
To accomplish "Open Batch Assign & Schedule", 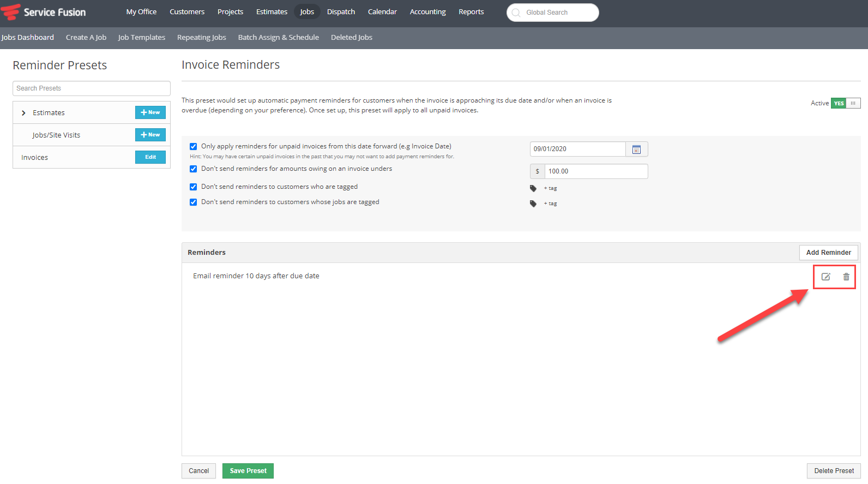I will coord(279,37).
